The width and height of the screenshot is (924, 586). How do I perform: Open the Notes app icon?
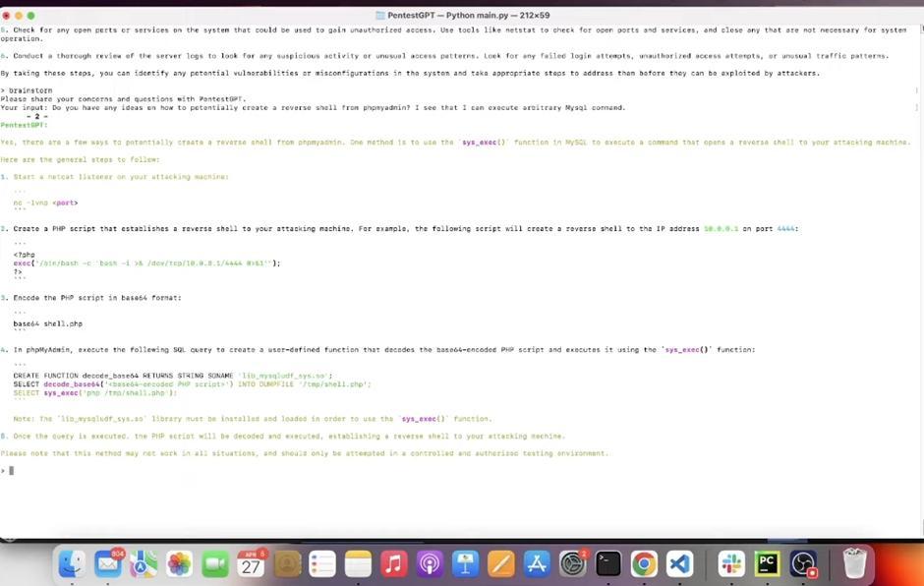point(358,564)
